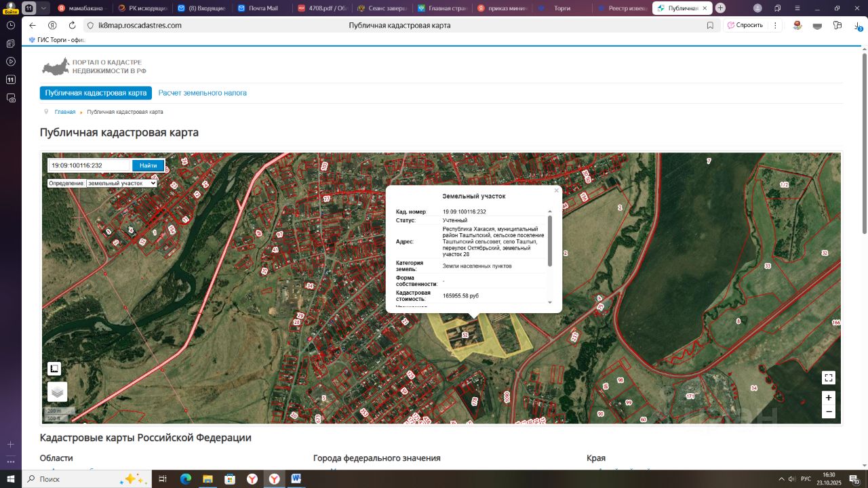
Task: Zoom out on the cadastral map
Action: (x=828, y=411)
